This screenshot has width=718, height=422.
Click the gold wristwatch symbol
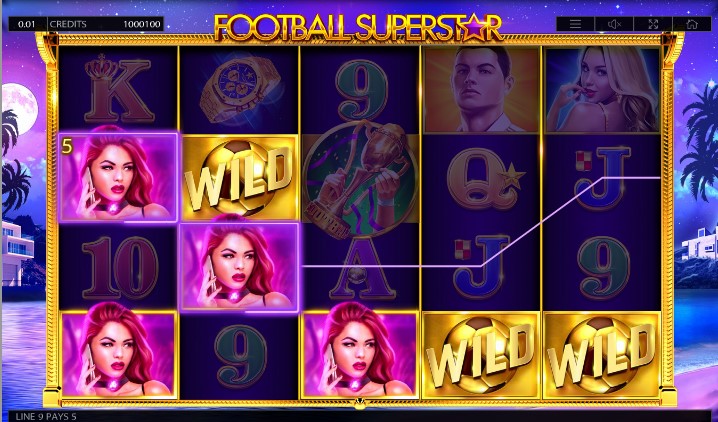tap(239, 89)
